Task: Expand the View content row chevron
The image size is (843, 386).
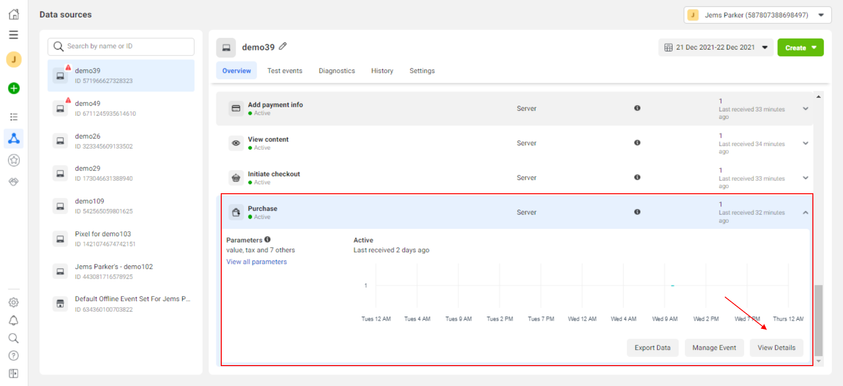Action: [x=805, y=143]
